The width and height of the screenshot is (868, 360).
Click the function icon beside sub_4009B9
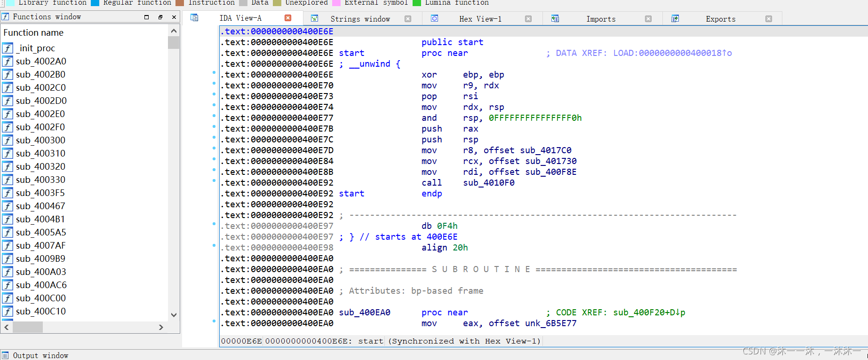pyautogui.click(x=8, y=258)
